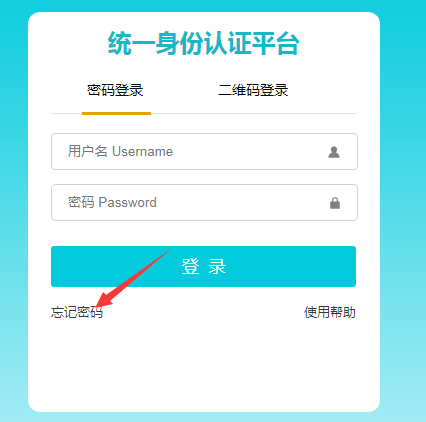Open the 忘记密码 link

point(77,312)
